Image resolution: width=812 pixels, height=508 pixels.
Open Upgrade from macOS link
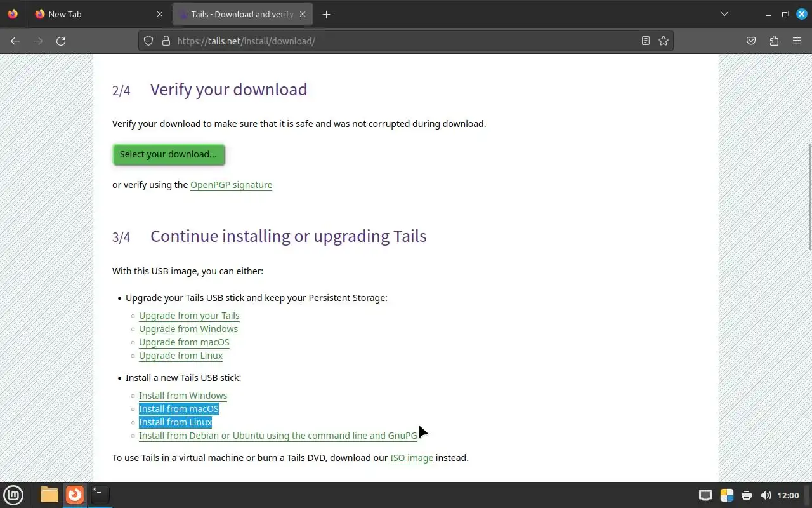coord(184,342)
